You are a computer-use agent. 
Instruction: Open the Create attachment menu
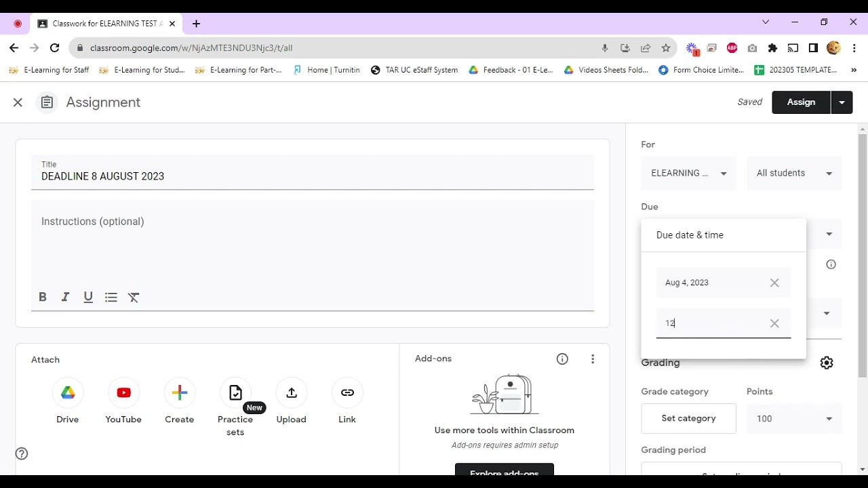(x=180, y=392)
